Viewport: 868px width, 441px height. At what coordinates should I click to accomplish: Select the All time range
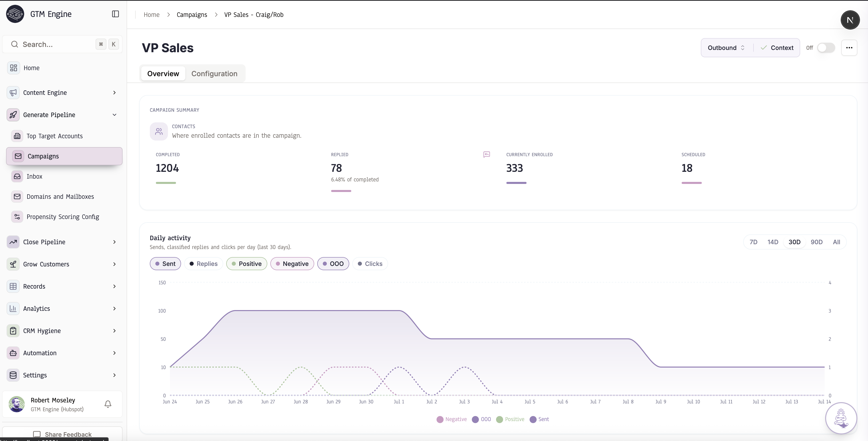coord(836,242)
